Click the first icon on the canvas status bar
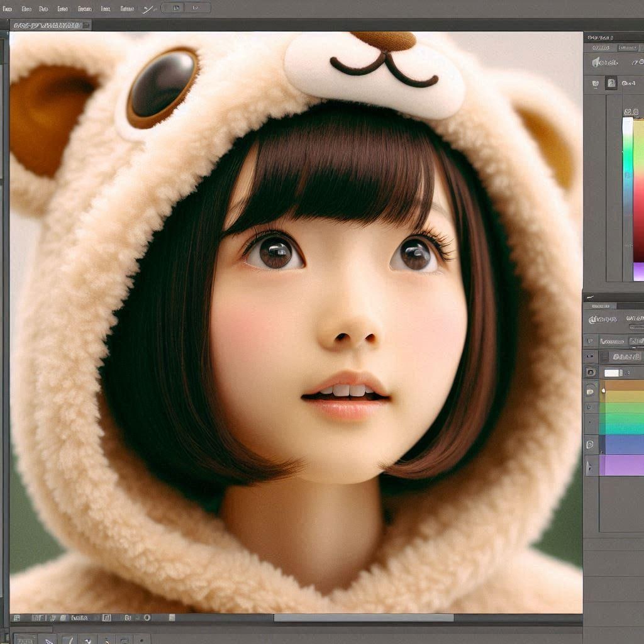The image size is (644, 644). pos(17,618)
